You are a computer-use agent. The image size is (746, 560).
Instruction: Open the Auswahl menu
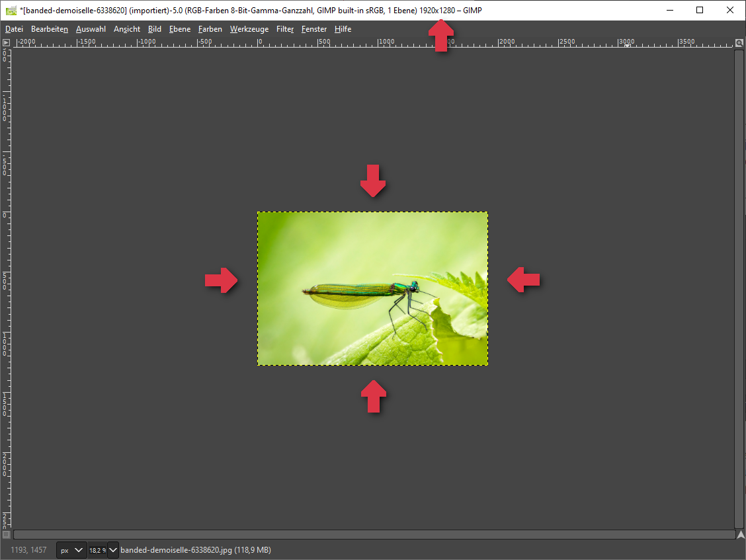(x=91, y=29)
